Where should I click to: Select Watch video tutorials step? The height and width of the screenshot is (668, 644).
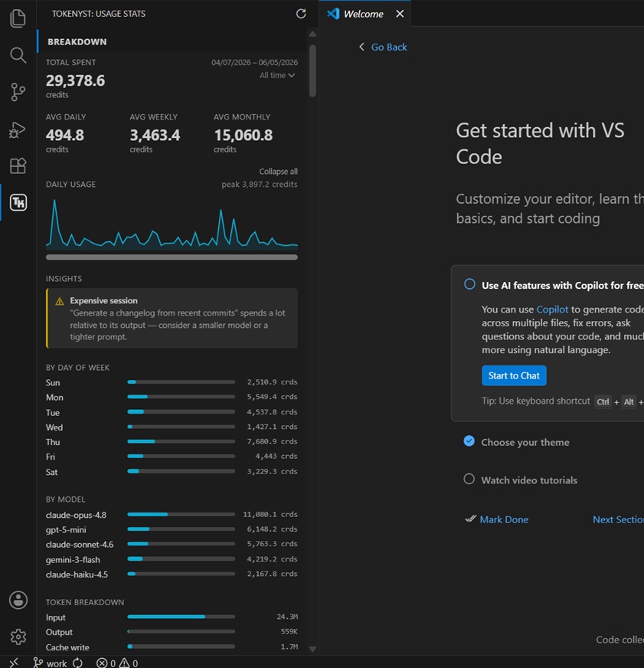469,479
